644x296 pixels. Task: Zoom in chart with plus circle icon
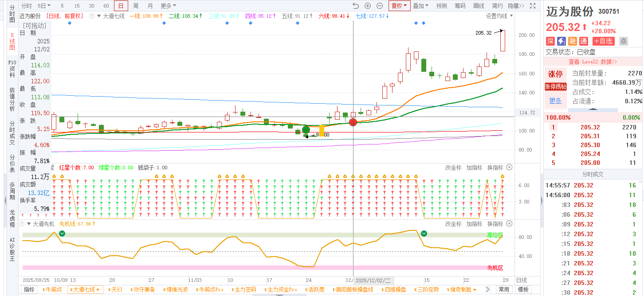click(x=368, y=6)
